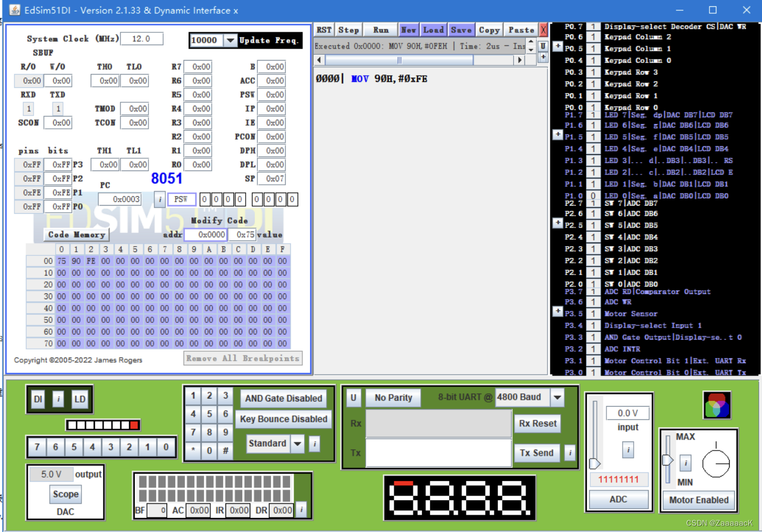Viewport: 762px width, 532px height.
Task: Click the Rx Reset button
Action: (x=538, y=423)
